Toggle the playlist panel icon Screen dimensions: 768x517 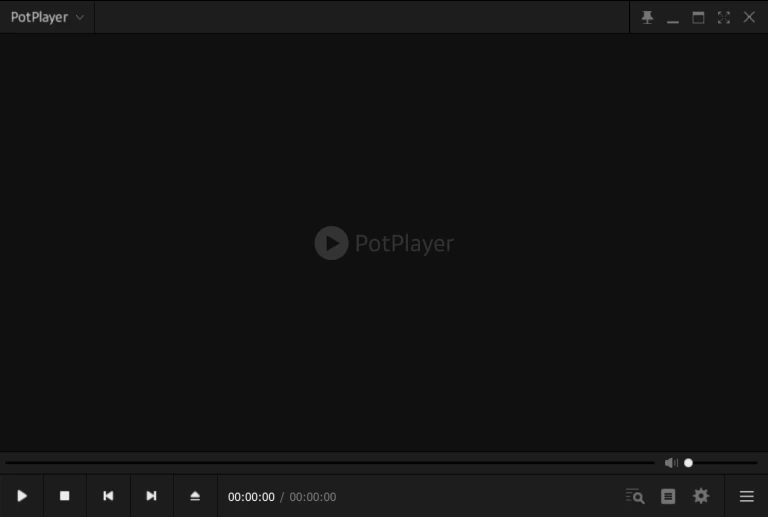point(668,496)
